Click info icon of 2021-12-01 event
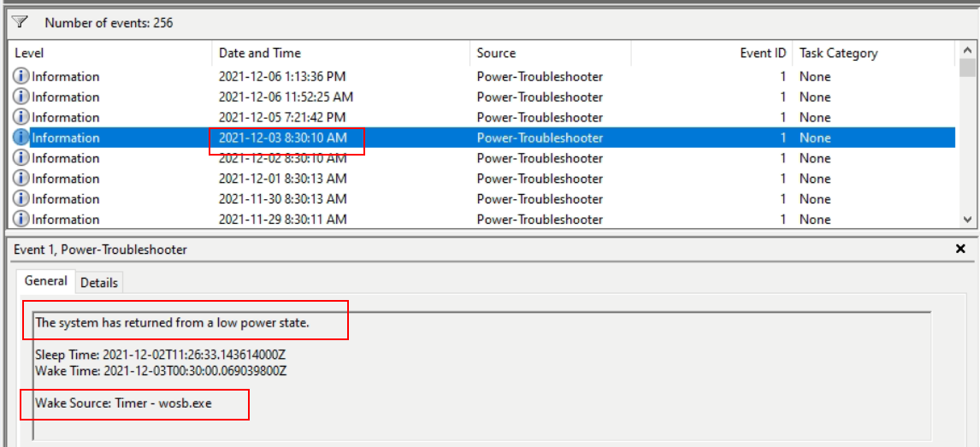The width and height of the screenshot is (980, 447). 21,179
